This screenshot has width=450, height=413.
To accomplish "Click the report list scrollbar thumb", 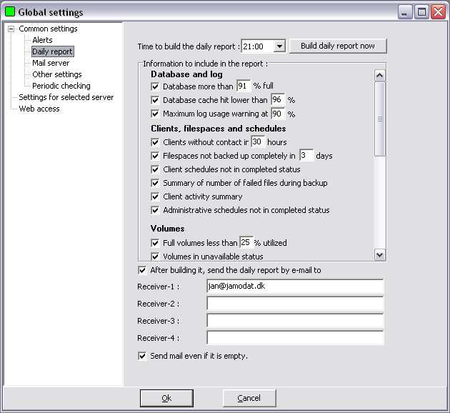I will click(x=379, y=119).
